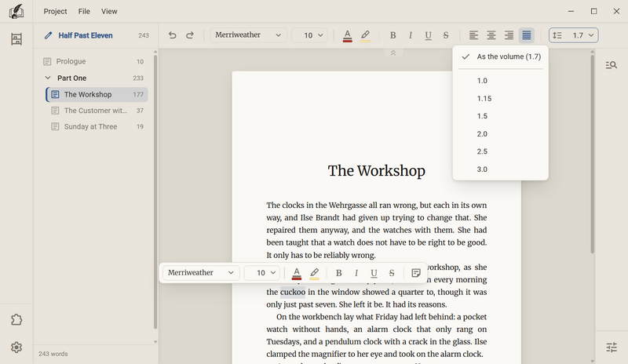This screenshot has height=364, width=628.
Task: Open the Merriweather font dropdown in main toolbar
Action: 248,35
